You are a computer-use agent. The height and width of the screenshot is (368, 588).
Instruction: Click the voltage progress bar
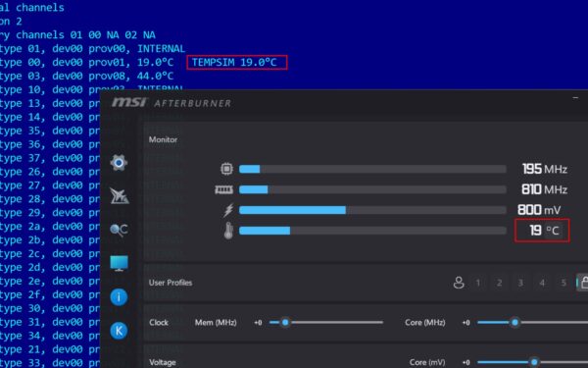(x=372, y=210)
